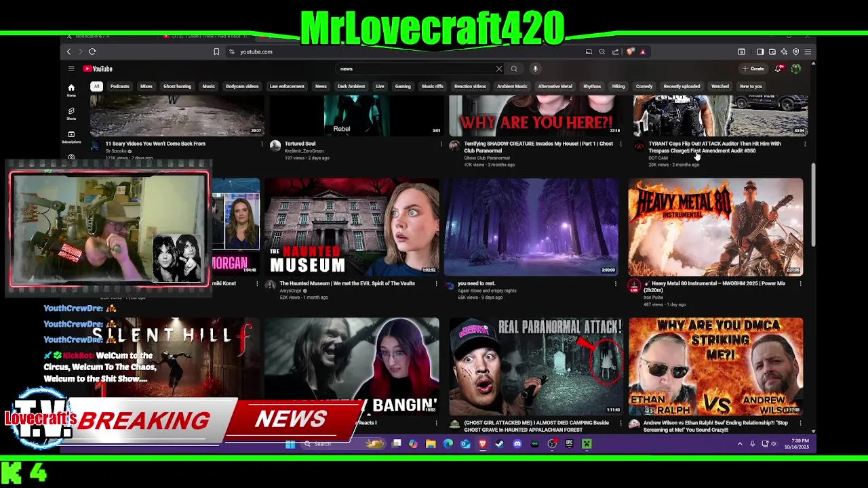The height and width of the screenshot is (488, 868).
Task: Open TYRANT Cops Flip Out video title
Action: tap(715, 147)
